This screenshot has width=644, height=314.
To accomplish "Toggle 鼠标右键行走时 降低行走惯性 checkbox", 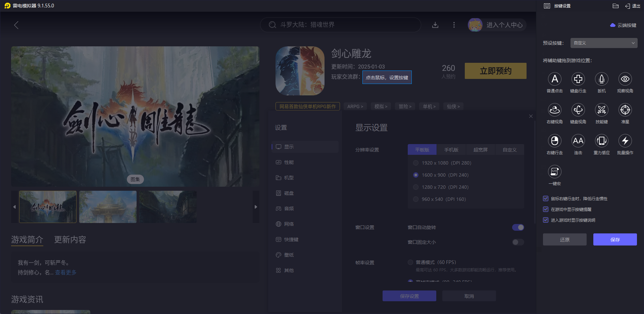I will (546, 198).
